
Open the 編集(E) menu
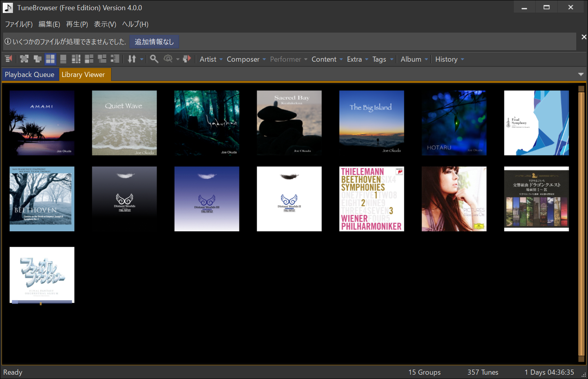(x=49, y=24)
